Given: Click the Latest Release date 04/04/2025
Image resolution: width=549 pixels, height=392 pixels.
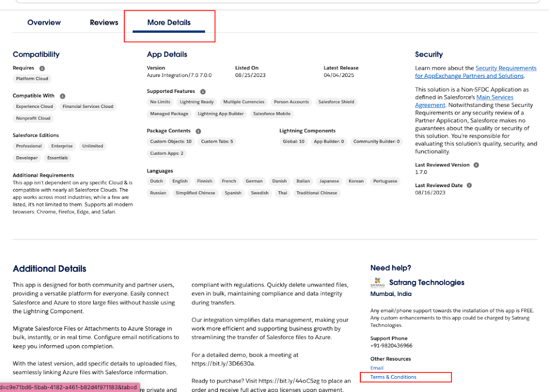Looking at the screenshot, I should pyautogui.click(x=339, y=75).
